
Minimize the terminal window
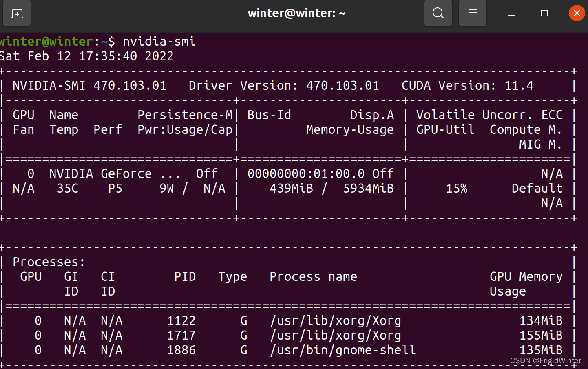512,13
